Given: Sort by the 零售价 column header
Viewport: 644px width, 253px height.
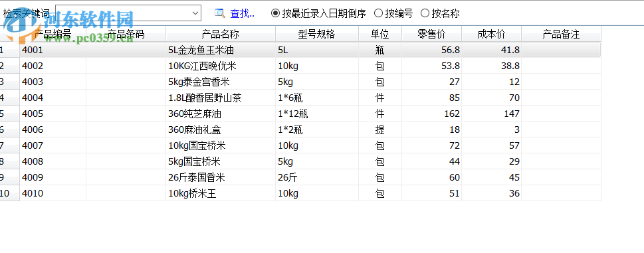Looking at the screenshot, I should (432, 34).
